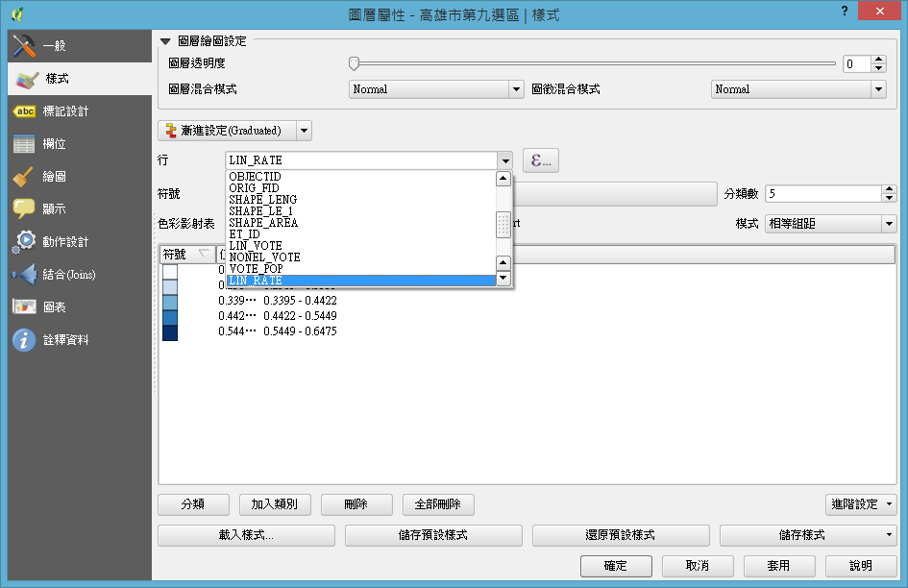Click the 註釋資料 metadata info icon
The height and width of the screenshot is (588, 908).
(24, 340)
